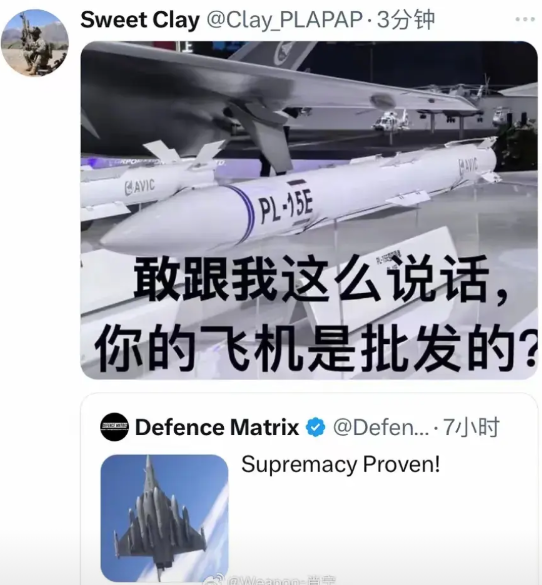This screenshot has width=542, height=585.
Task: Click the 敢跟我这么说话 caption line
Action: (322, 280)
